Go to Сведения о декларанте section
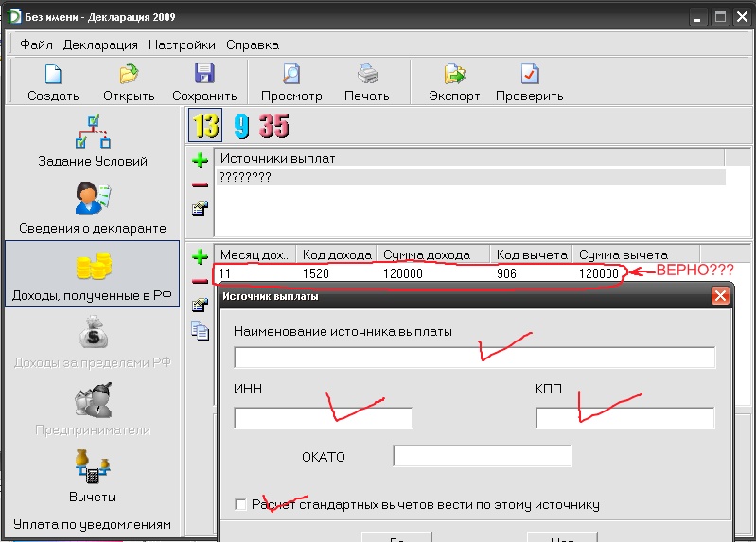Screen dimensions: 756x542 92,206
